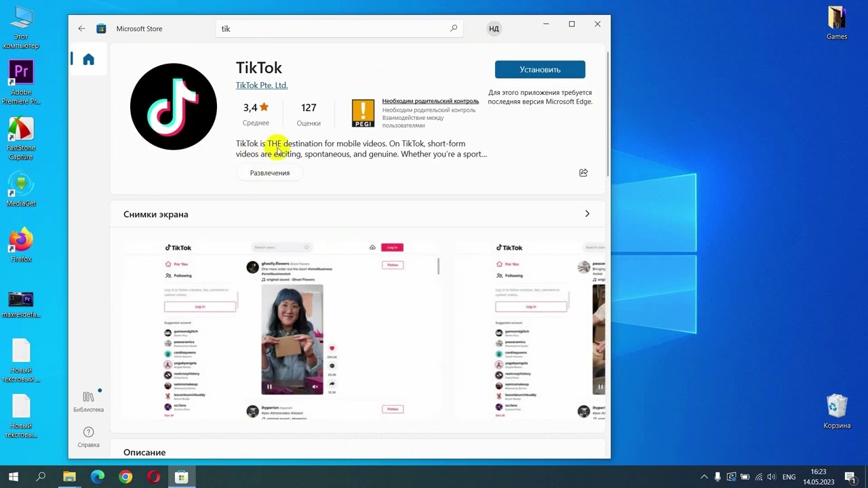Open Adobe Premiere Pro desktop shortcut
Screen dimensions: 868x488
[x=21, y=83]
